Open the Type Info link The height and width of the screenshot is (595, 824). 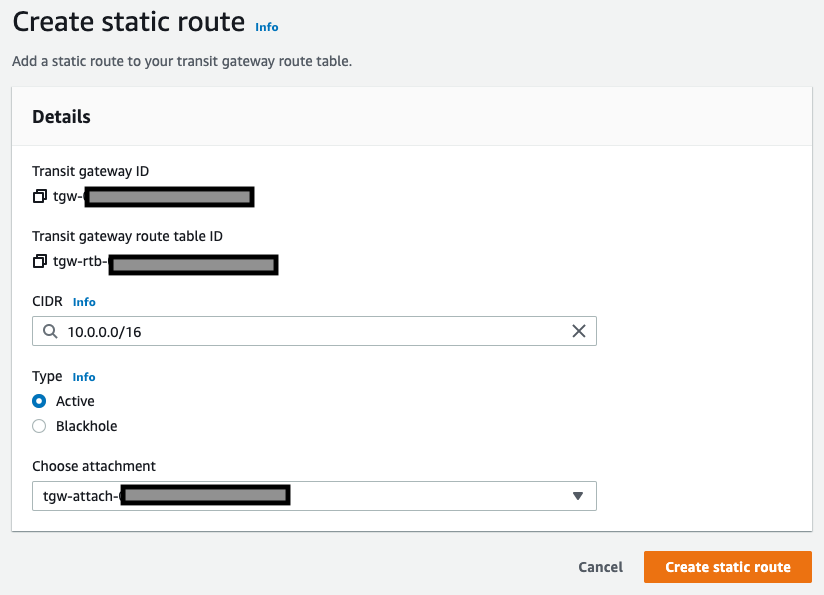coord(83,377)
